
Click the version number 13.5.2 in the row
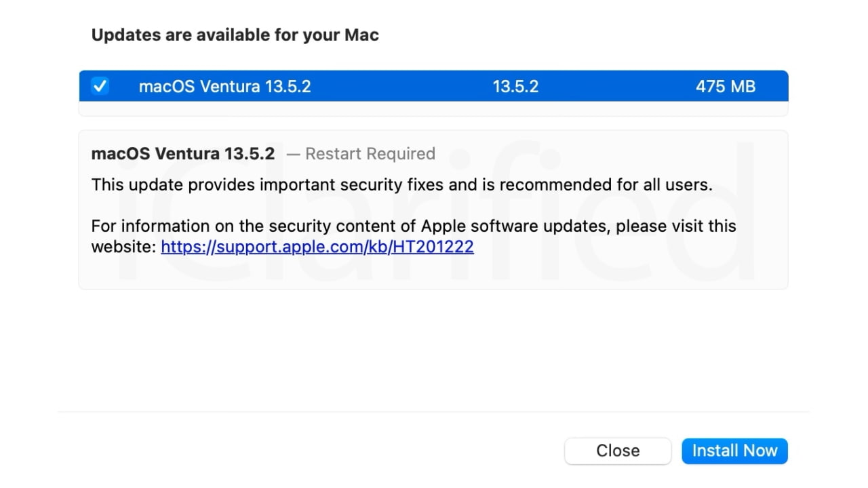(515, 86)
